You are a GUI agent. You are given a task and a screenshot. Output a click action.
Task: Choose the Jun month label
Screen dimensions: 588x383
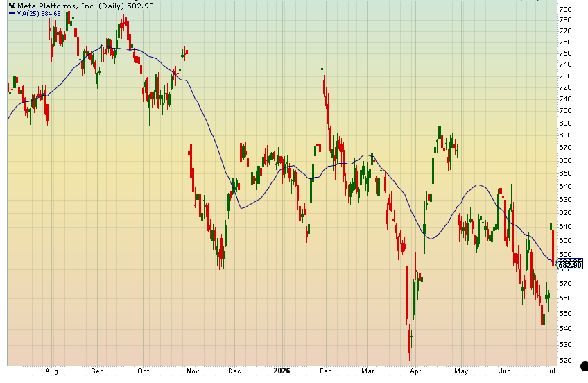[505, 371]
